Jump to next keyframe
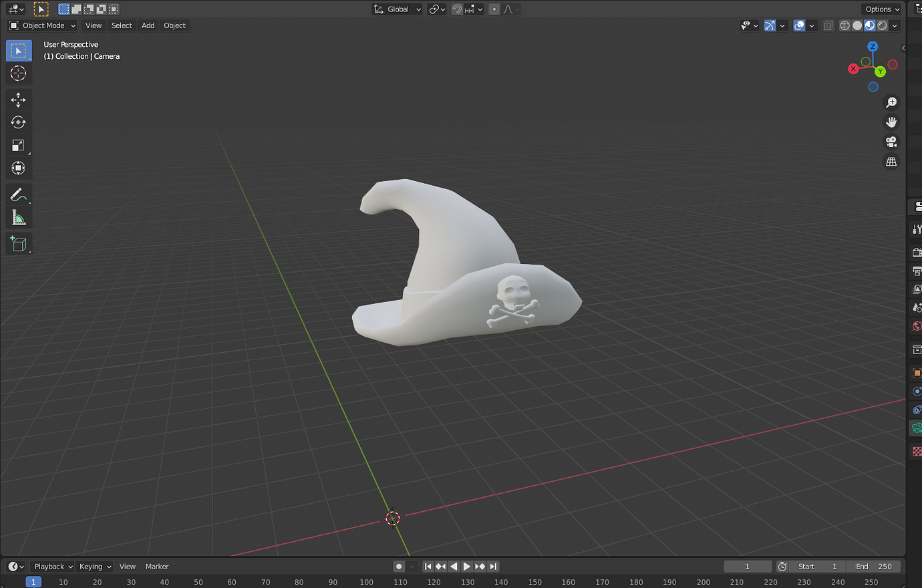Image resolution: width=922 pixels, height=588 pixels. (x=480, y=567)
